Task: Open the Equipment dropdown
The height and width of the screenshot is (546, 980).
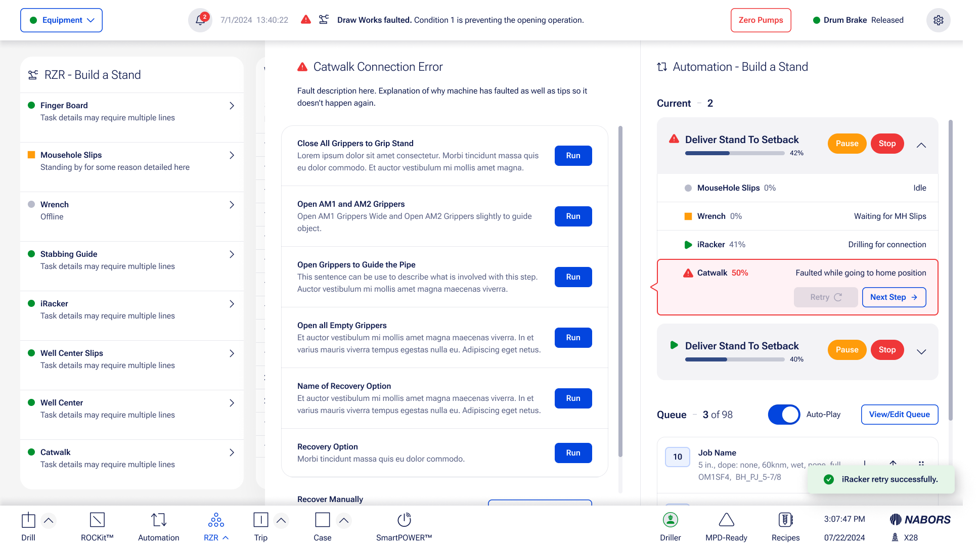Action: pos(62,20)
